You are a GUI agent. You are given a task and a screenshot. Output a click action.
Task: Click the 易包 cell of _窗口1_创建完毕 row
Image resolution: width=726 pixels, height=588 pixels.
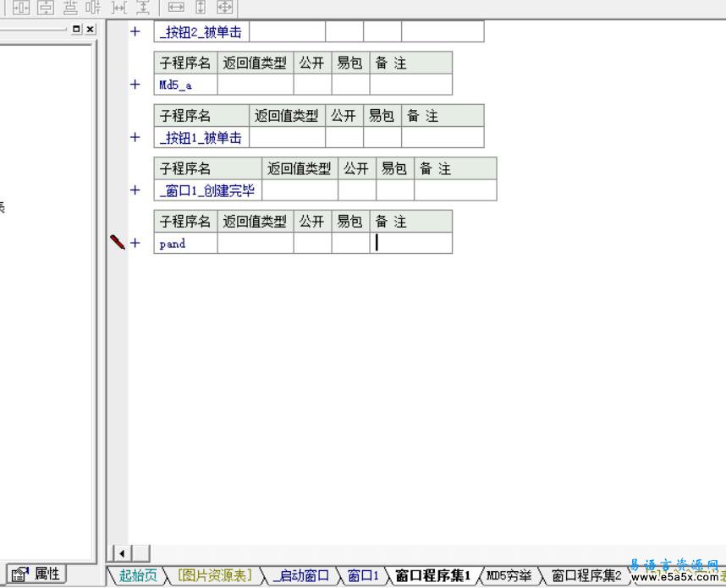click(x=395, y=190)
